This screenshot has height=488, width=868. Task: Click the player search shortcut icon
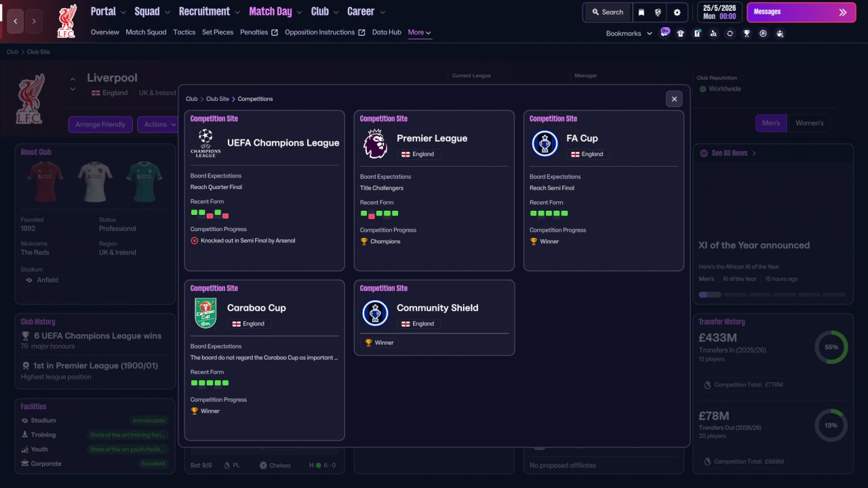click(713, 33)
